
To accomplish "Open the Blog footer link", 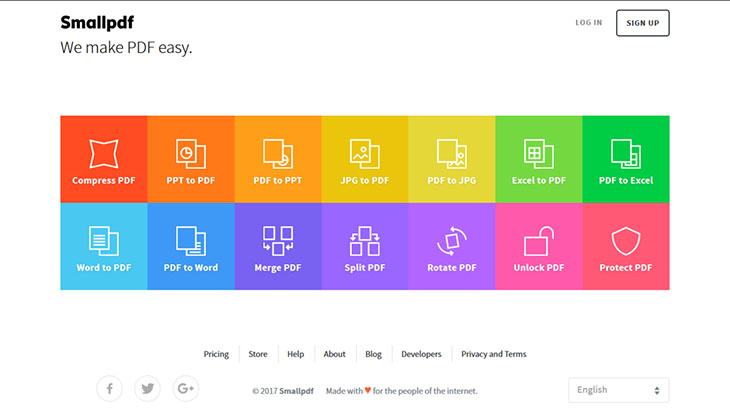I will click(x=373, y=354).
